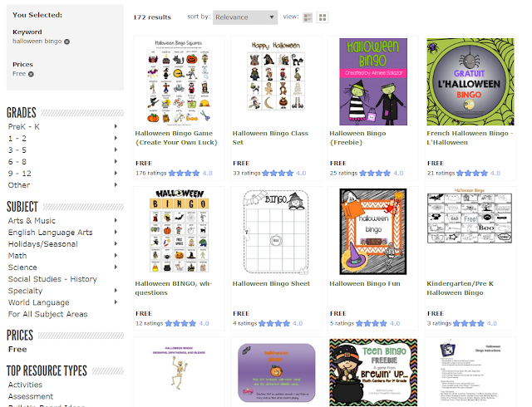Open purple pumpkin Halloween bingo thumbnail
The width and height of the screenshot is (532, 407).
pos(276,373)
